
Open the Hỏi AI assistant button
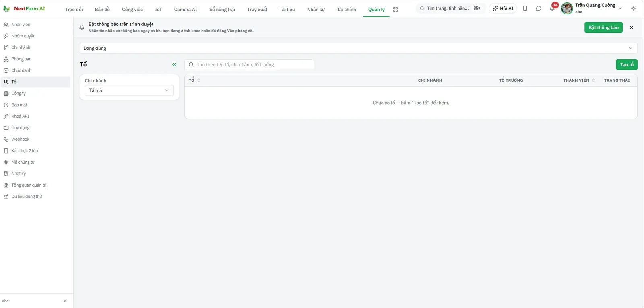(x=503, y=8)
